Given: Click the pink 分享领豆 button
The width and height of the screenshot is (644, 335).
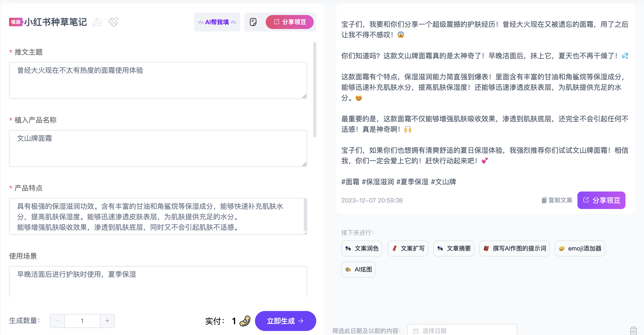Looking at the screenshot, I should (x=289, y=22).
